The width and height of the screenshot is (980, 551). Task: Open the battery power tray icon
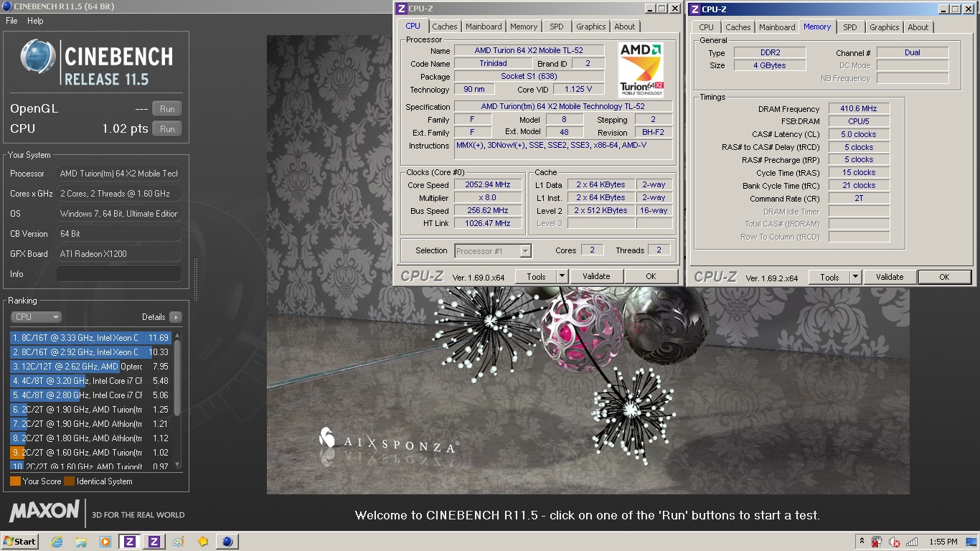877,542
